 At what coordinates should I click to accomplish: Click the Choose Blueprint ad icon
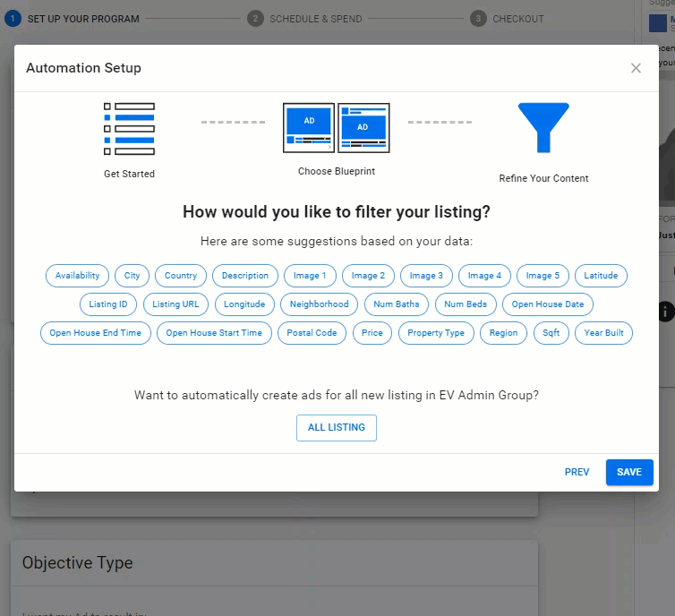[336, 127]
